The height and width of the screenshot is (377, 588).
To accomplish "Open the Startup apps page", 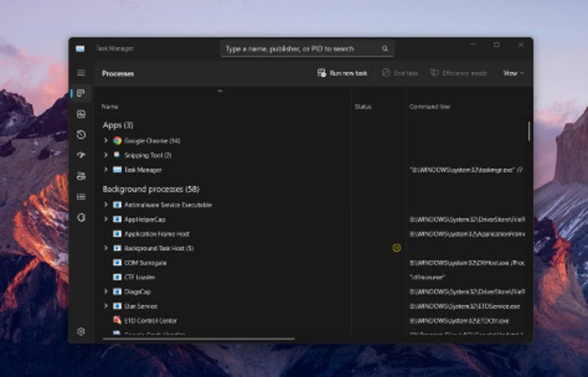I will pyautogui.click(x=81, y=155).
